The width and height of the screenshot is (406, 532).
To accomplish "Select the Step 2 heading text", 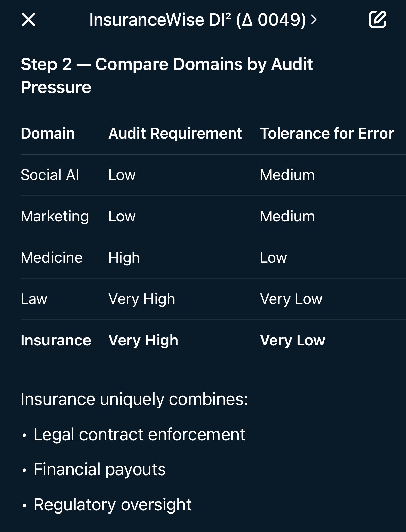I will (x=166, y=75).
